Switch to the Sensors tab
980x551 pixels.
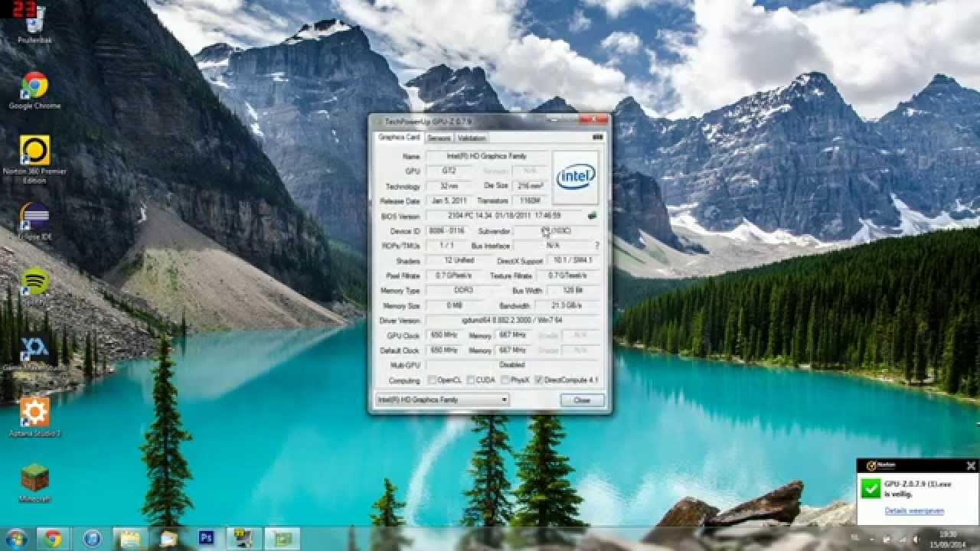pos(439,138)
